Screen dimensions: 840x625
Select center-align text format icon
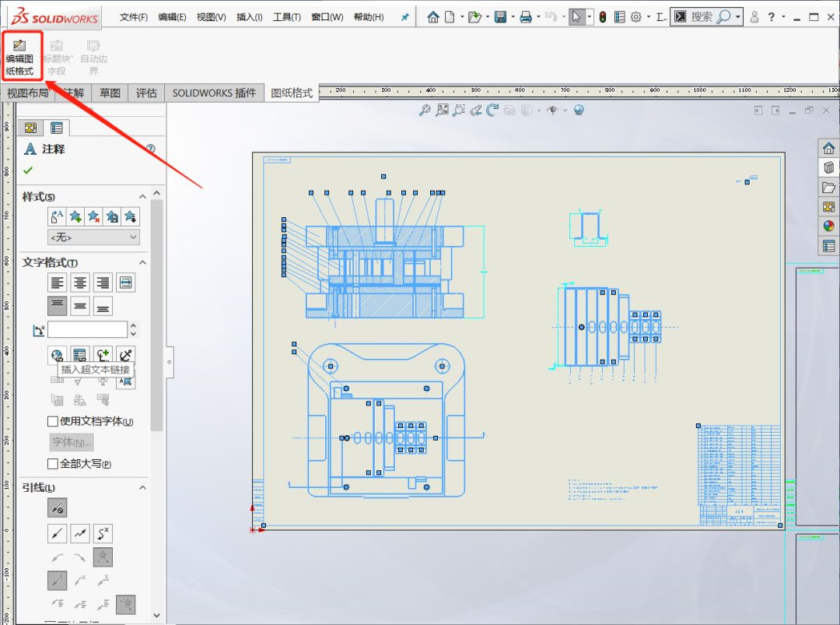80,282
